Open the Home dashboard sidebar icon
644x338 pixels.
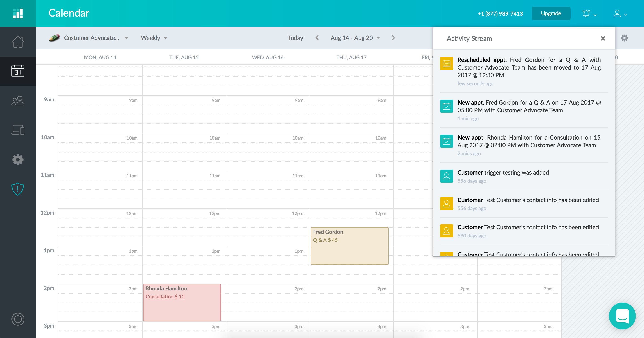click(x=18, y=42)
